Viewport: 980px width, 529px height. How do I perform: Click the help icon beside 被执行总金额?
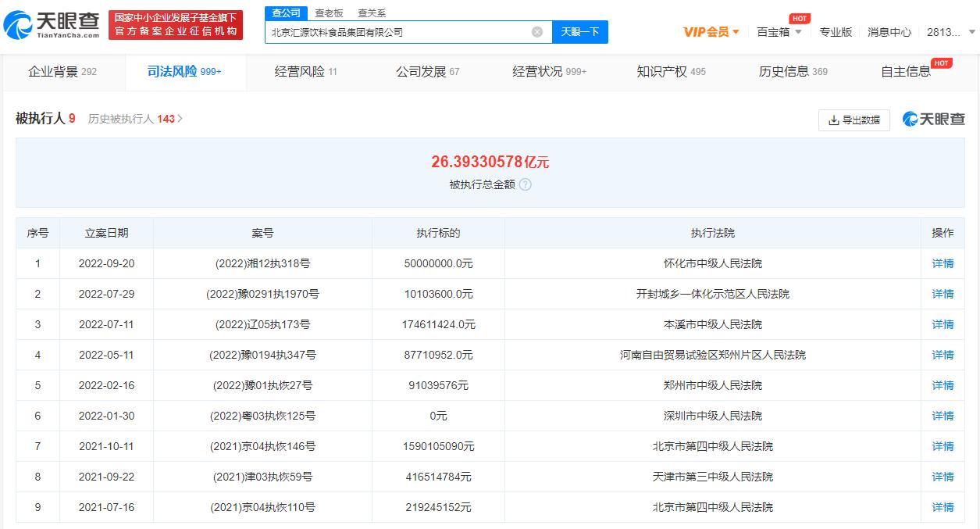coord(526,185)
